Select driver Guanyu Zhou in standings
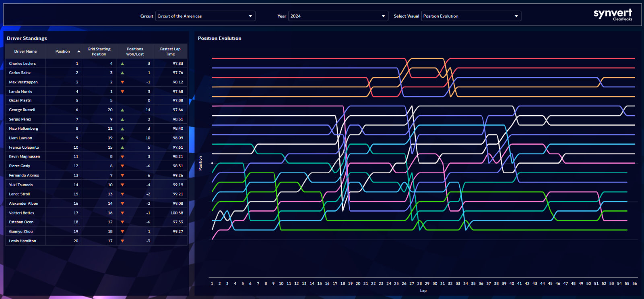 21,232
